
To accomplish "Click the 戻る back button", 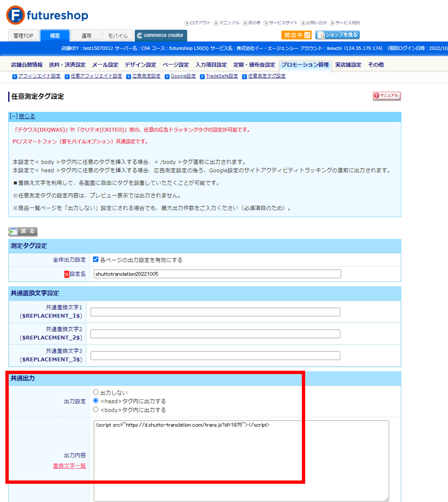I will [x=23, y=231].
